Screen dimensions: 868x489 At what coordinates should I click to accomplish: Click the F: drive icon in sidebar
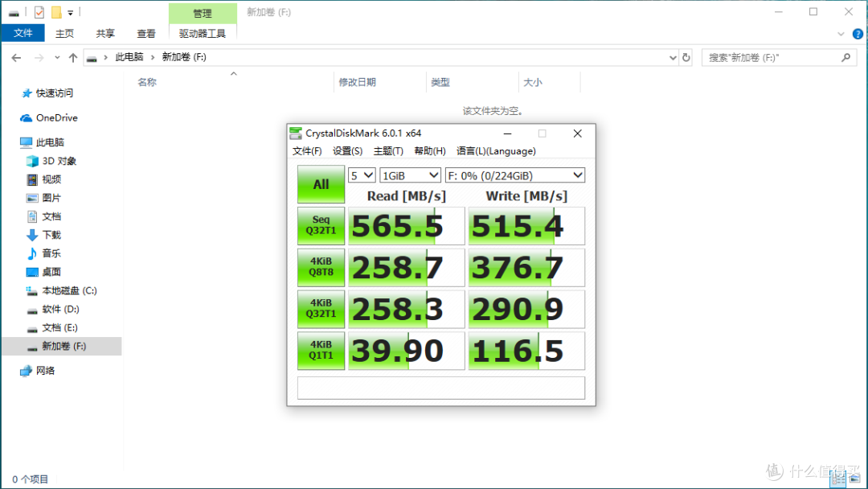point(32,347)
